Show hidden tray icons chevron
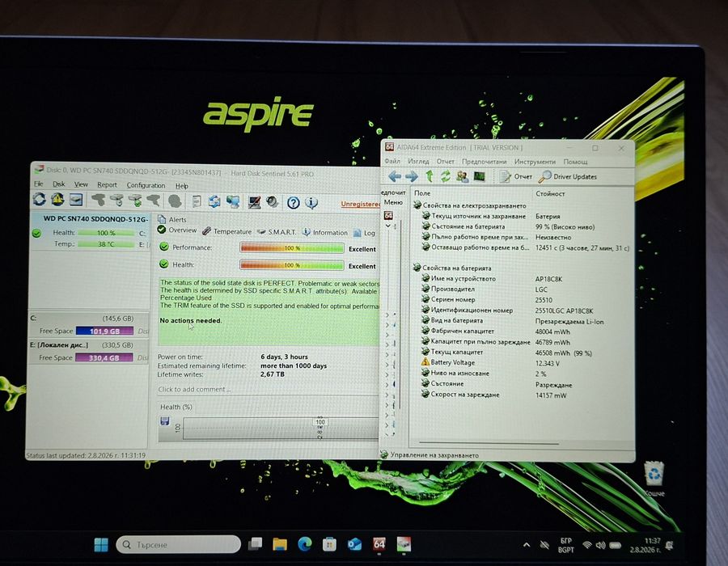Screen dimensions: 728x566 [526, 545]
